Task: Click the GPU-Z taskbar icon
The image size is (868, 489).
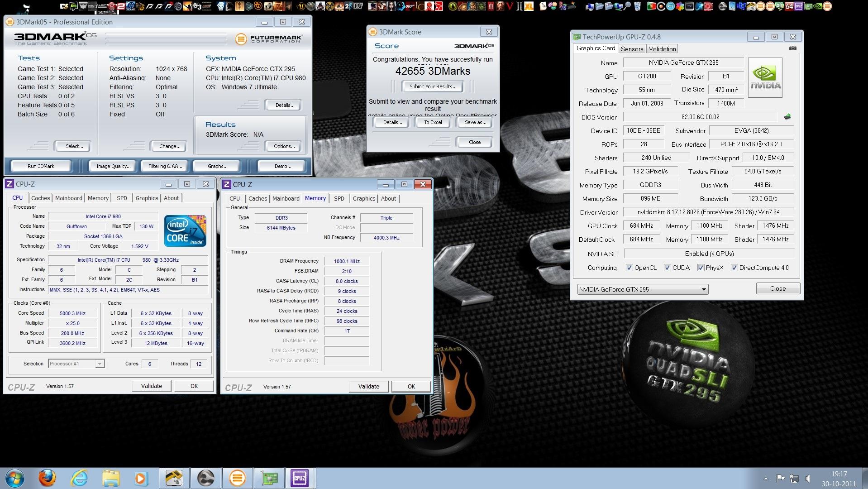Action: point(269,478)
